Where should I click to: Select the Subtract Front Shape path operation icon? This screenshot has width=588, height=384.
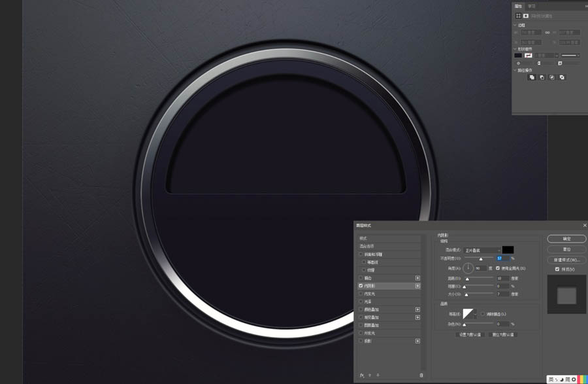pyautogui.click(x=542, y=77)
